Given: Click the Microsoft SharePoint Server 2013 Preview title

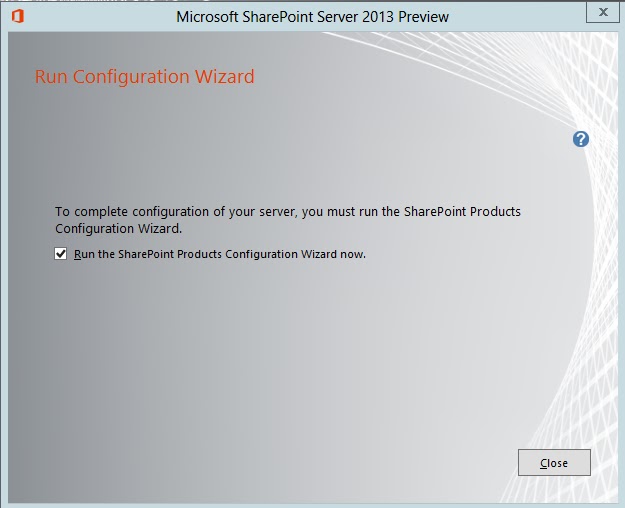Looking at the screenshot, I should 312,17.
